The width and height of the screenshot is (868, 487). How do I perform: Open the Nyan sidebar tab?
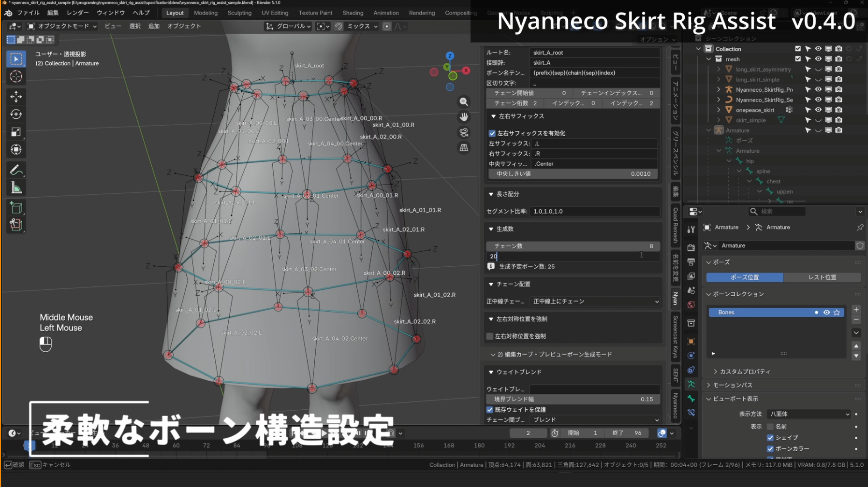point(675,298)
